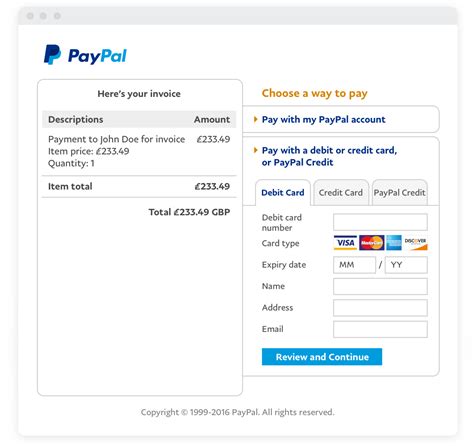Focus the Name input field
Viewport: 474px width, 446px height.
pos(380,286)
